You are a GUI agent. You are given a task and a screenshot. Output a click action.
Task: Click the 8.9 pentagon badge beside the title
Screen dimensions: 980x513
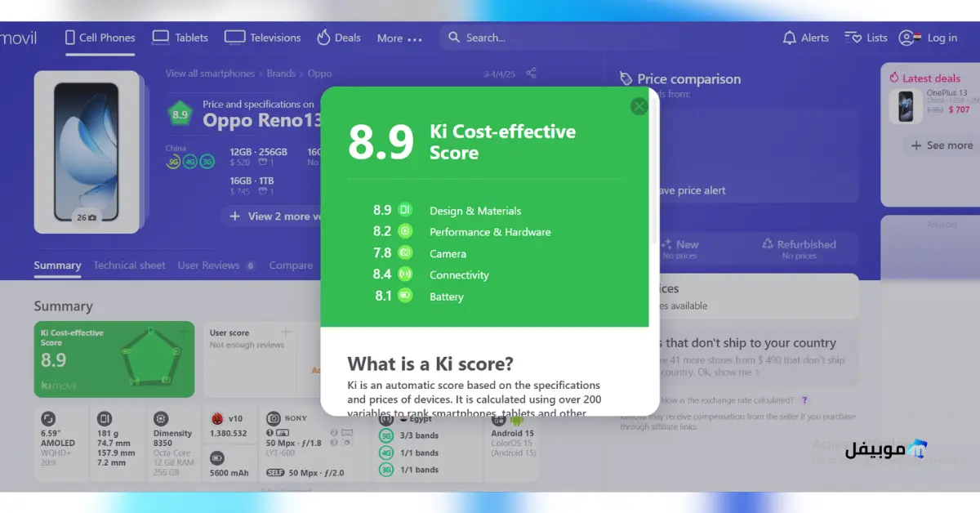[x=180, y=114]
